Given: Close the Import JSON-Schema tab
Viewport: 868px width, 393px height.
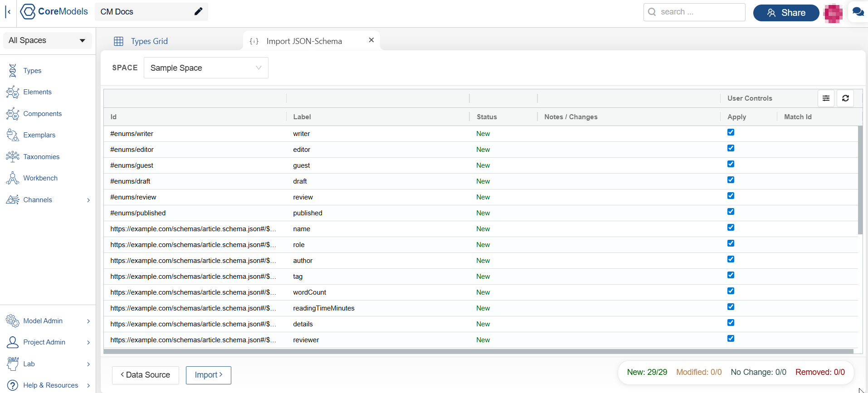Looking at the screenshot, I should pos(371,40).
